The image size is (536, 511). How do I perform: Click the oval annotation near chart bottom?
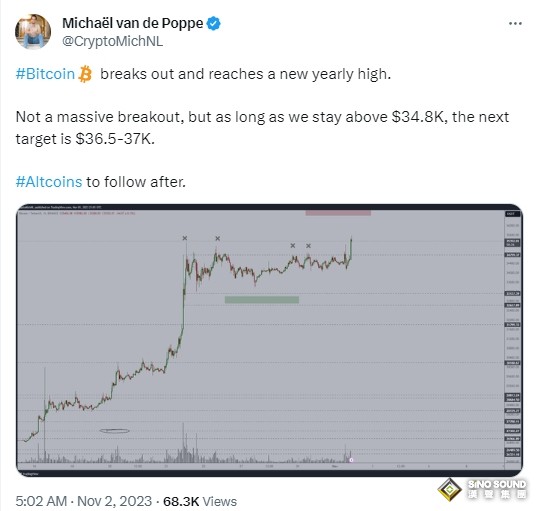click(x=114, y=431)
